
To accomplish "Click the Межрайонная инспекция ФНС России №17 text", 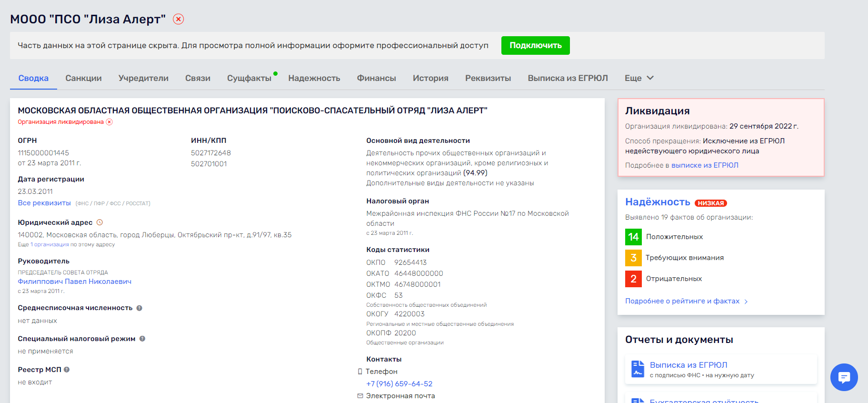I will click(468, 218).
